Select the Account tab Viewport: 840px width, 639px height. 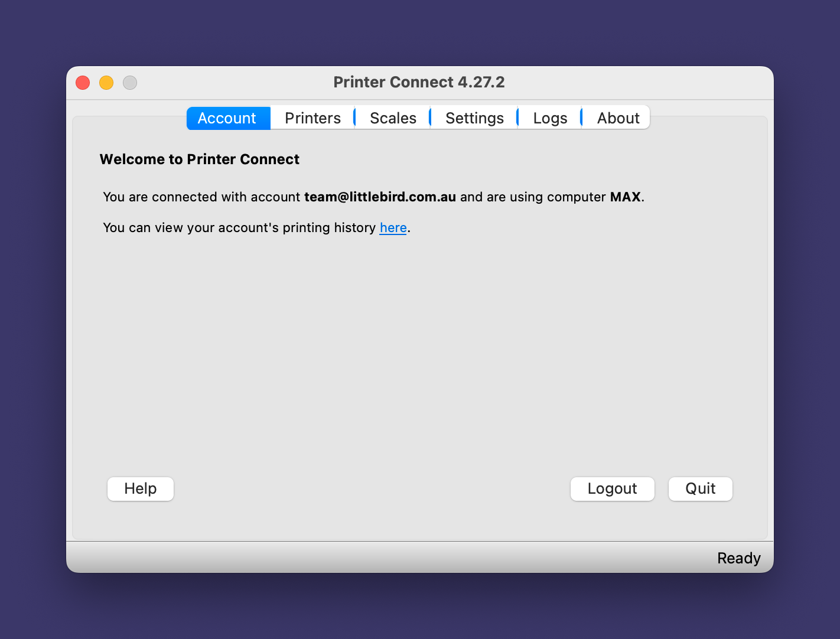tap(227, 118)
